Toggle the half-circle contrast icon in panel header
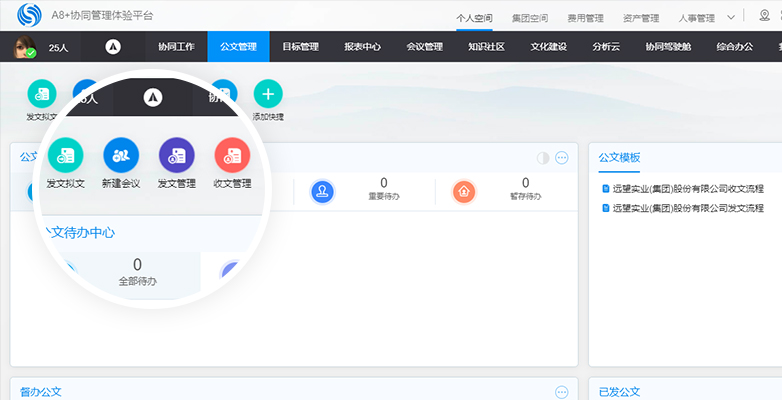782x400 pixels. tap(543, 158)
